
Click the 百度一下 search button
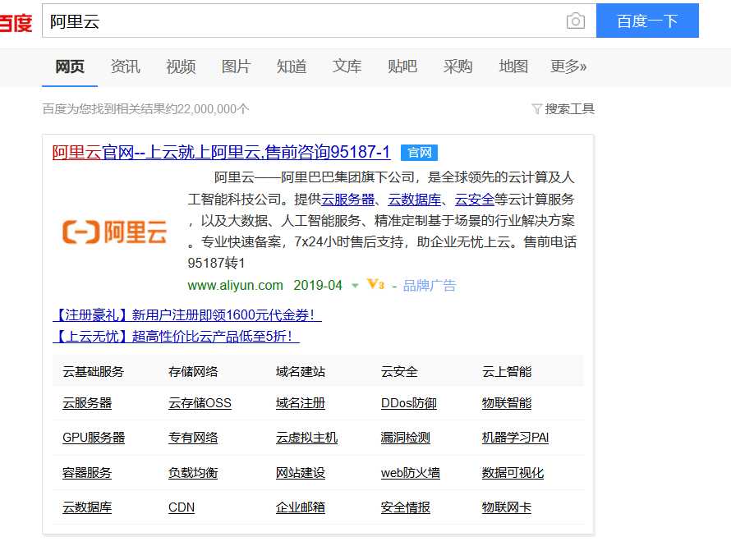647,21
